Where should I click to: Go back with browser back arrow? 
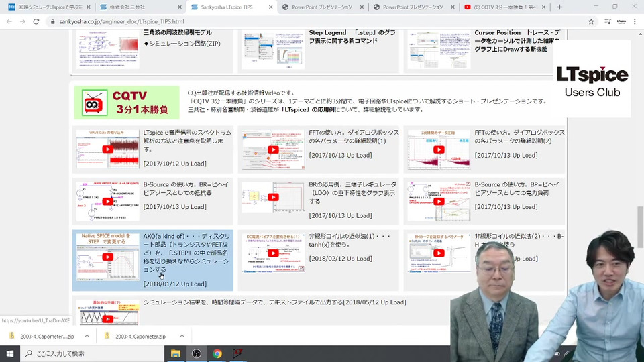[9, 21]
